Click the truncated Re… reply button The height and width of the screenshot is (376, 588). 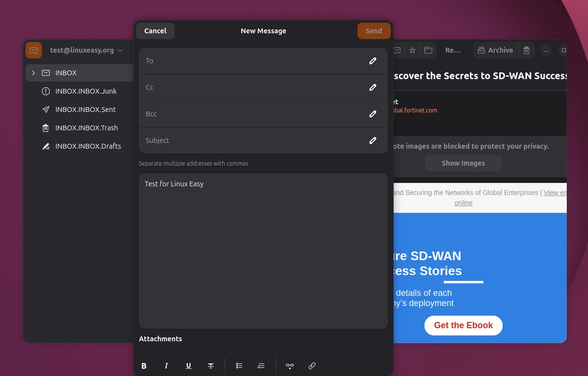tap(453, 50)
